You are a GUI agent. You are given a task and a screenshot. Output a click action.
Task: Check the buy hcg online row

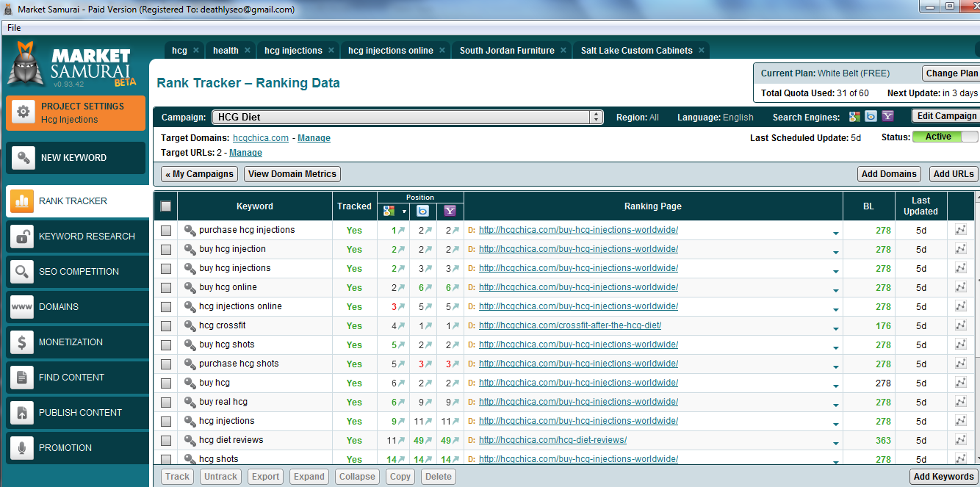[x=166, y=288]
